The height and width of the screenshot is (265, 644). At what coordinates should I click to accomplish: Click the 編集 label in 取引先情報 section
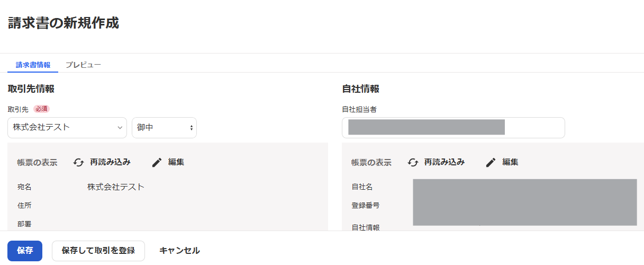(176, 162)
